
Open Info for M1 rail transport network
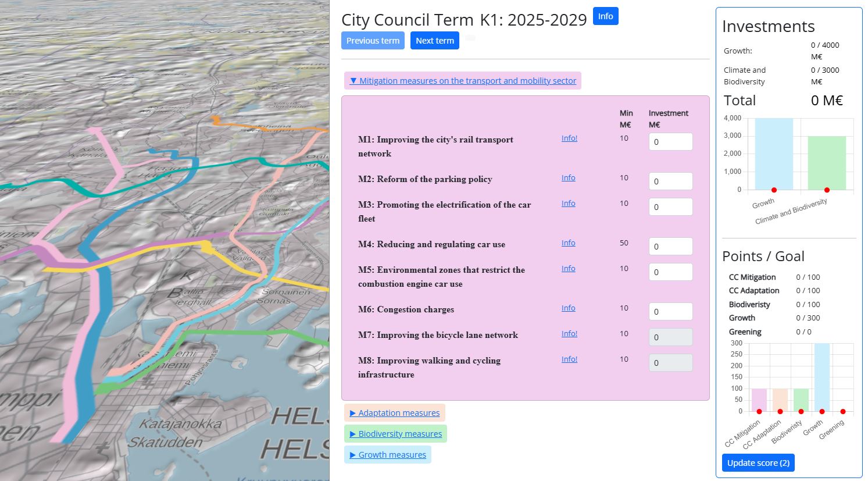tap(569, 138)
